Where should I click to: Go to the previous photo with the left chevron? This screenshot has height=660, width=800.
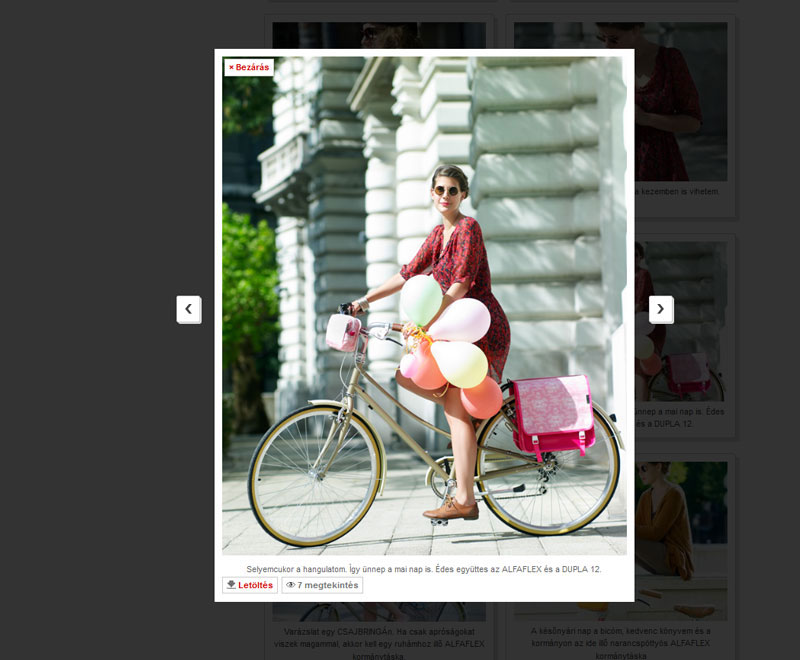[188, 309]
